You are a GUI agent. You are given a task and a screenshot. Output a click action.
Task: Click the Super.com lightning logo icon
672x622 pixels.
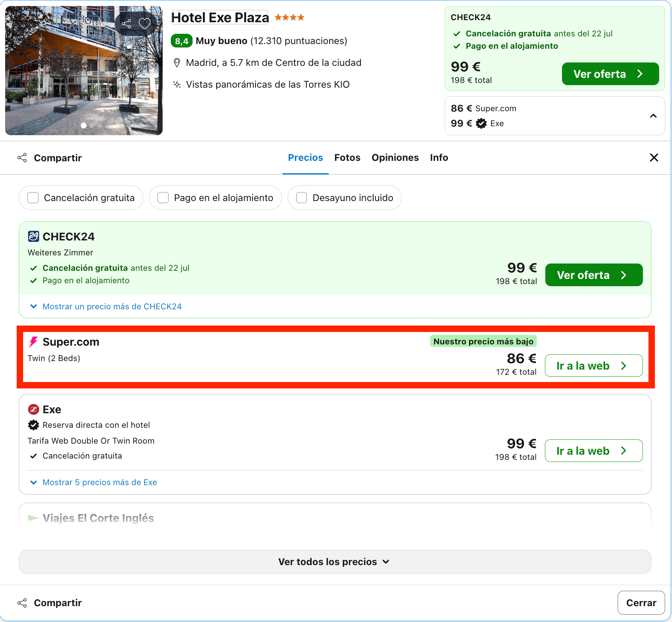pyautogui.click(x=33, y=342)
